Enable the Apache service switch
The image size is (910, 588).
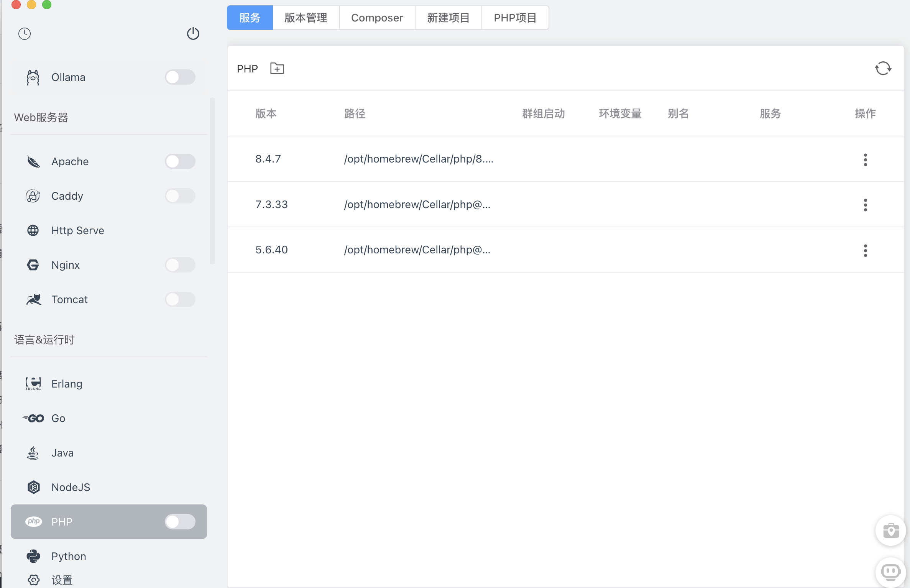pos(180,161)
